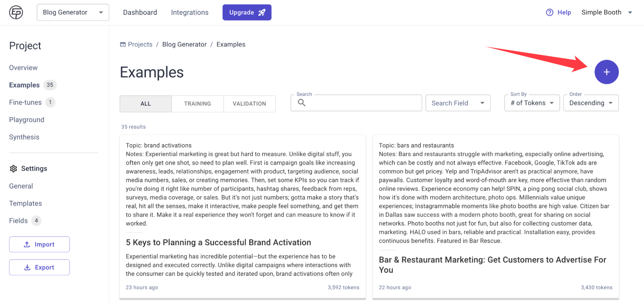Image resolution: width=644 pixels, height=303 pixels.
Task: Open the Integrations page
Action: coord(190,13)
